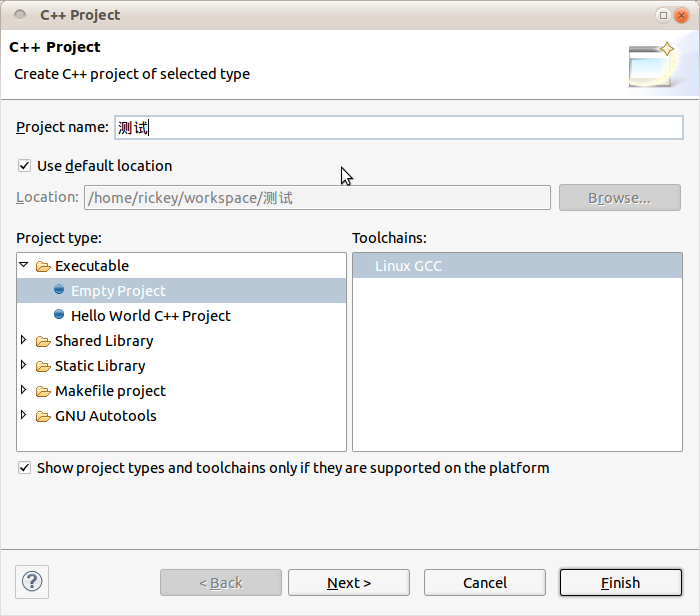Click Hello World C++ Project bullet icon
700x616 pixels.
pos(59,315)
